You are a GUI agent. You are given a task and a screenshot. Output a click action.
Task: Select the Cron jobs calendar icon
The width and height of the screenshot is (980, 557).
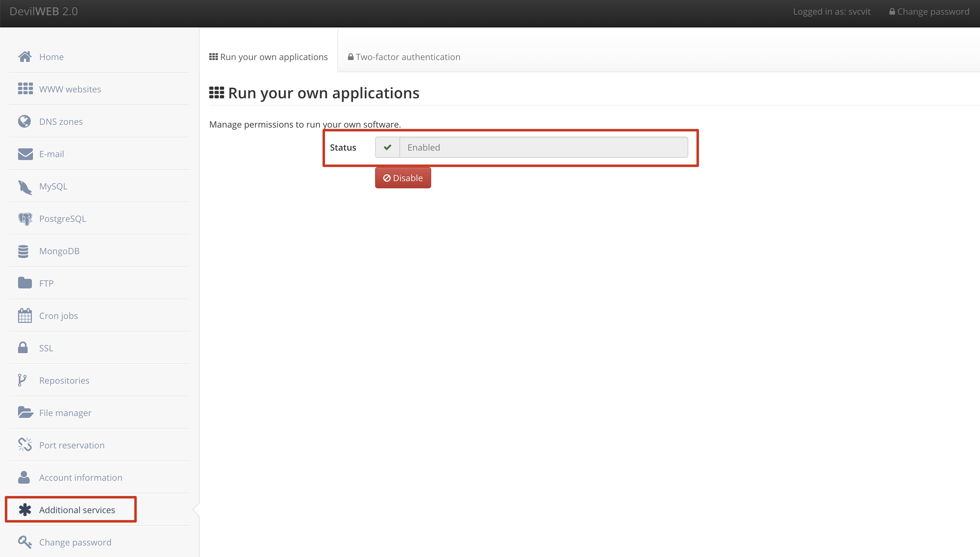(25, 315)
